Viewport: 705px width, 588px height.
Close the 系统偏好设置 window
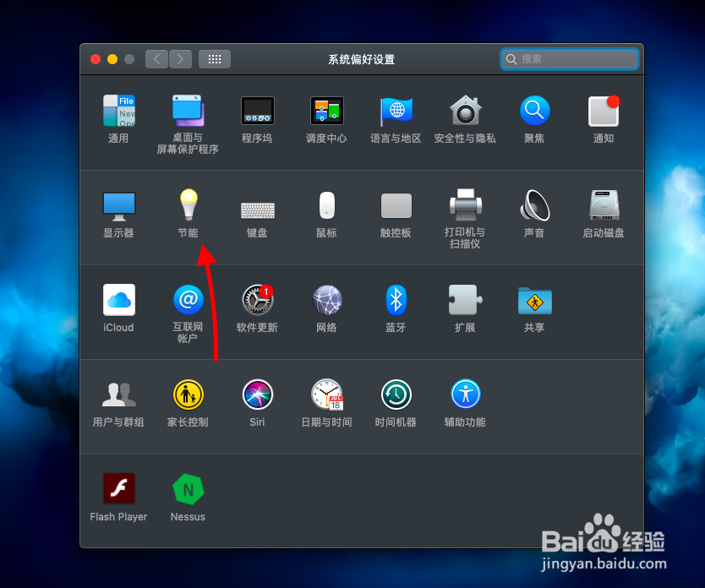pos(96,59)
